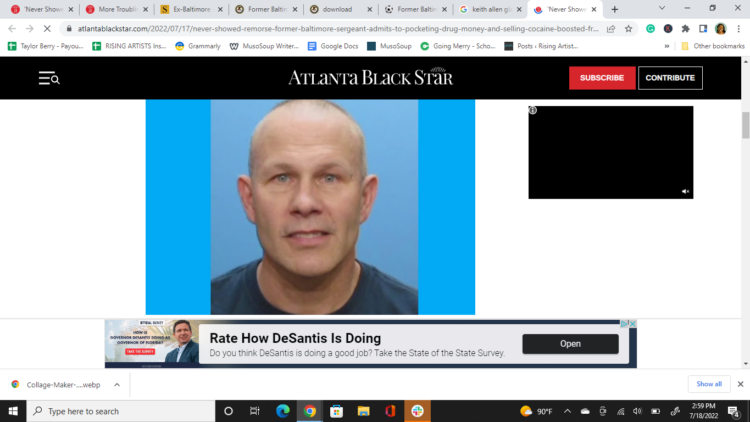750x422 pixels.
Task: Open the ad info icon on video
Action: tap(532, 111)
